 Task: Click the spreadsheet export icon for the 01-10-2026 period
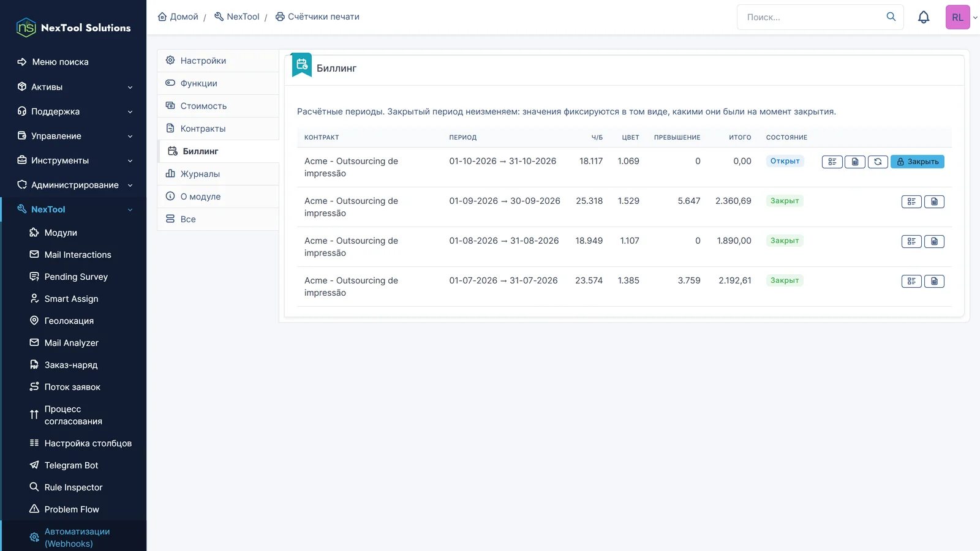pyautogui.click(x=855, y=162)
